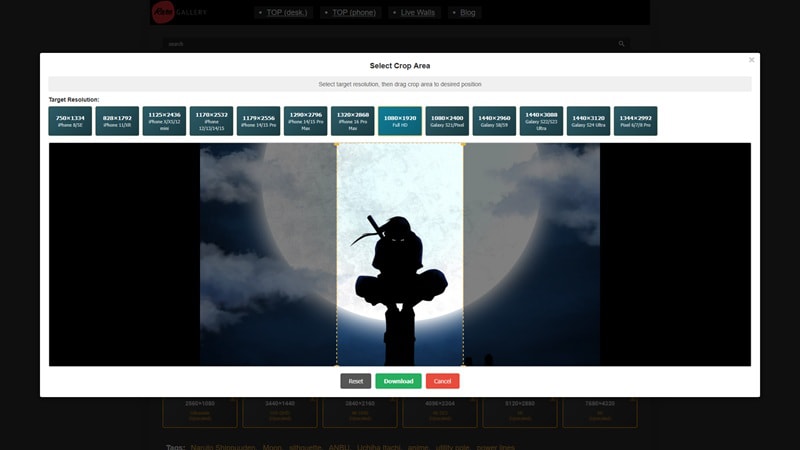Viewport: 800px width, 450px height.
Task: Pick the 1440×3120 Galaxy S24 Ultra resolution
Action: click(588, 121)
